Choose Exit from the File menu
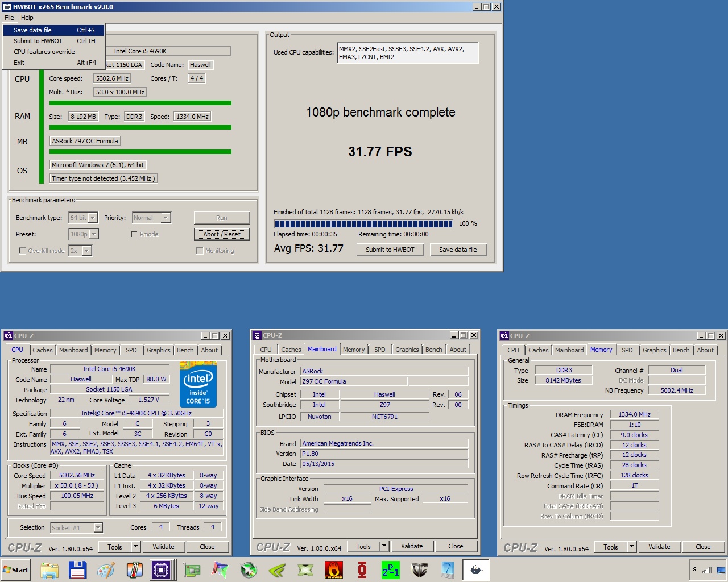 pos(54,63)
